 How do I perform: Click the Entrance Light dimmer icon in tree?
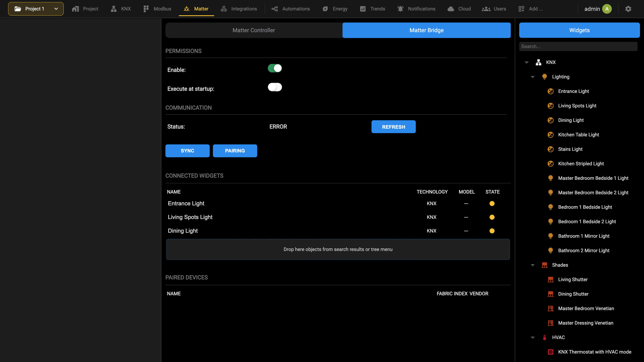tap(550, 91)
